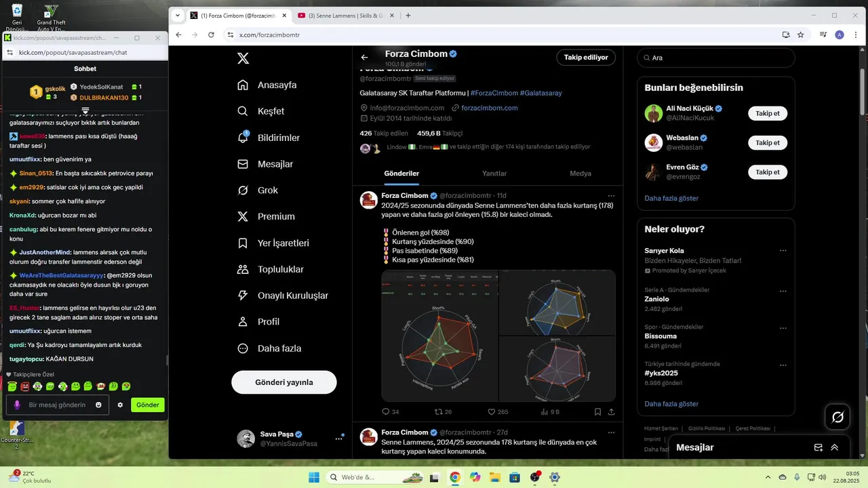This screenshot has width=868, height=488.
Task: Open Profil in the X sidebar
Action: (x=258, y=322)
